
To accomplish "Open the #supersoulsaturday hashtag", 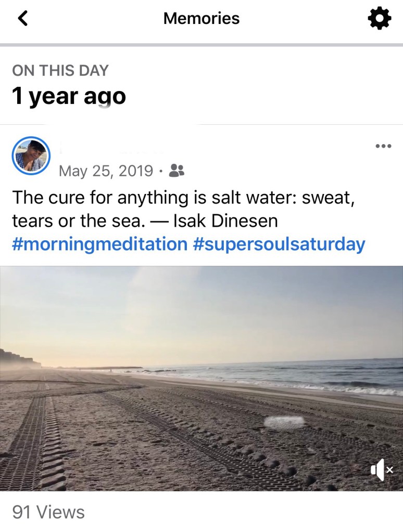I will point(279,244).
